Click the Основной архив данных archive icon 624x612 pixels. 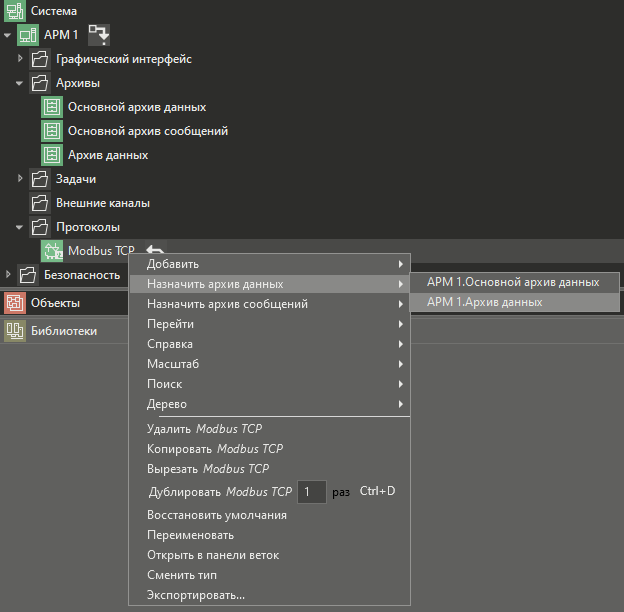click(x=52, y=107)
